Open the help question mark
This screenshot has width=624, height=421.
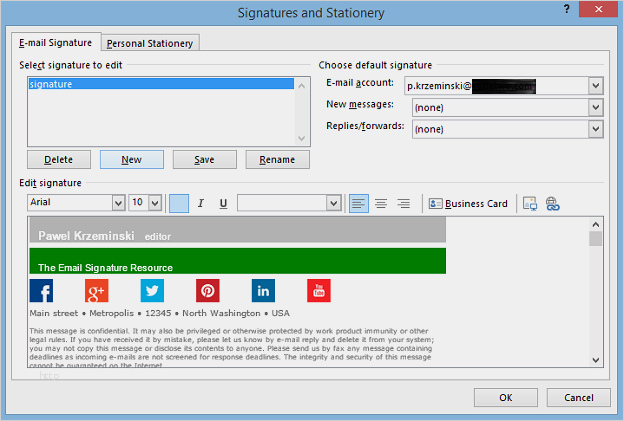click(566, 9)
